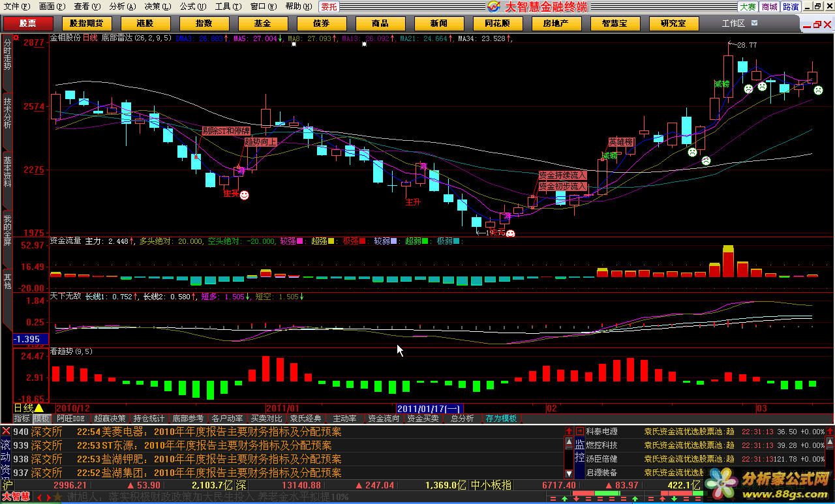The image size is (835, 504).
Task: Click the 同花顺 button
Action: click(497, 23)
